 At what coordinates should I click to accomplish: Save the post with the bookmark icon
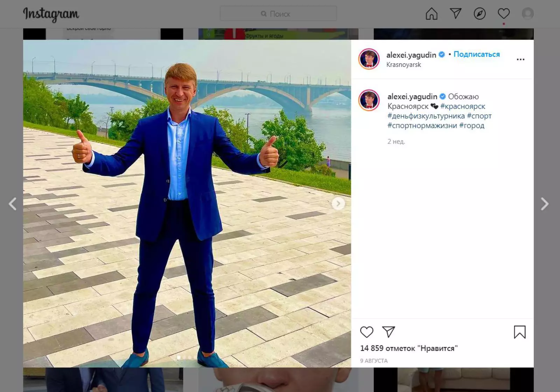point(519,332)
